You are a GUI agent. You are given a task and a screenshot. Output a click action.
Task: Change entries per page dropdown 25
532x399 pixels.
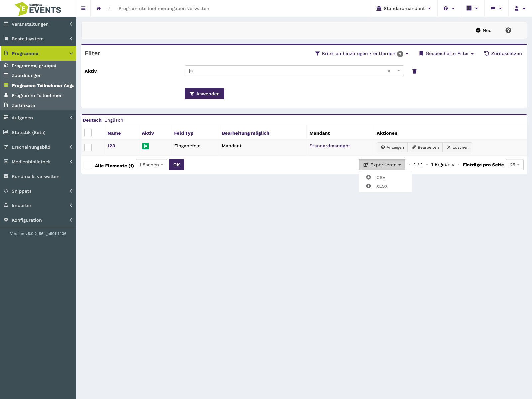[x=514, y=165]
